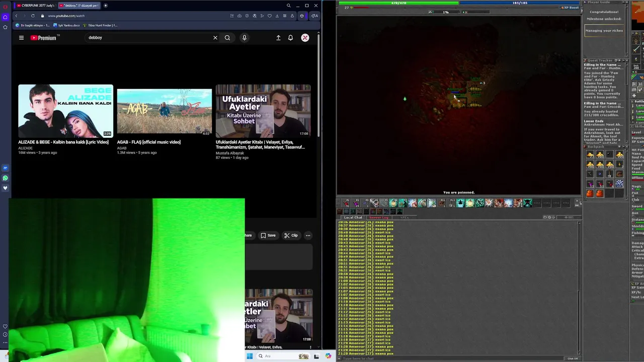Start voice search with the microphone
Image resolution: width=644 pixels, height=362 pixels.
[245, 38]
